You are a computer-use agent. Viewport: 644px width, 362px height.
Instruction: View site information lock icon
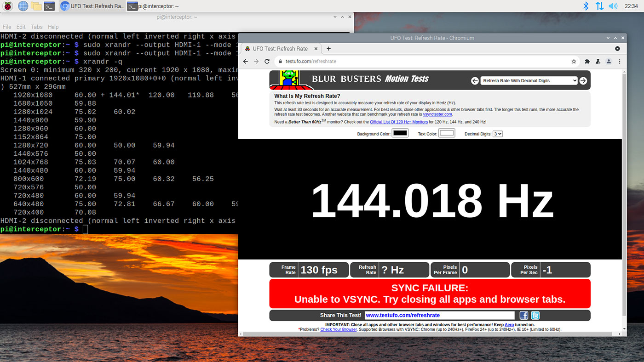tap(280, 61)
